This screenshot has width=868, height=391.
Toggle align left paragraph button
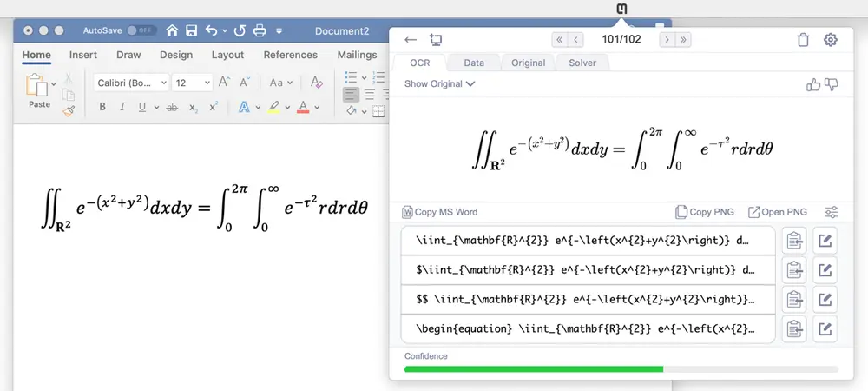pos(351,94)
